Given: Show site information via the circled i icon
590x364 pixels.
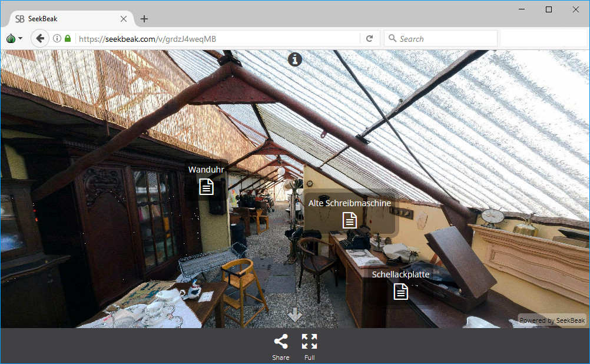Looking at the screenshot, I should coord(57,39).
